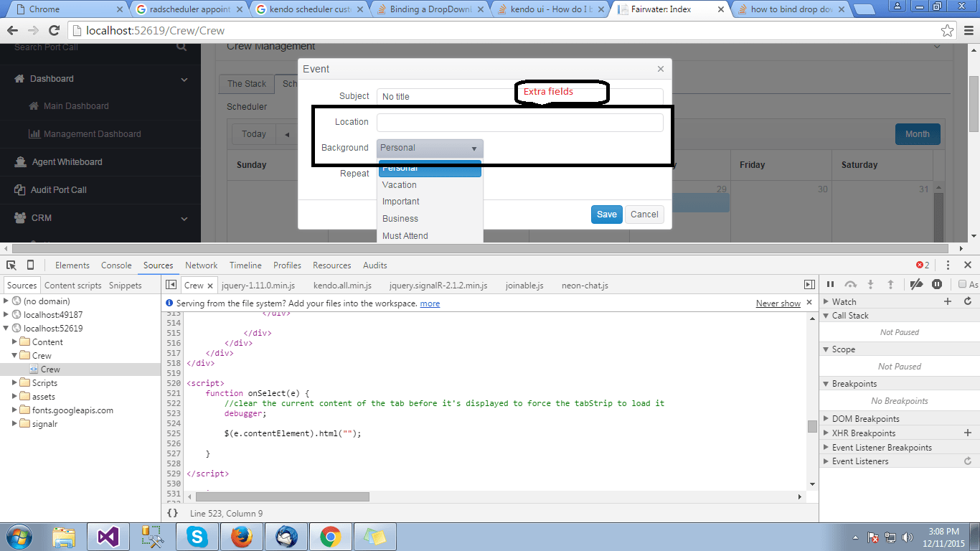Launch Visual Studio from the taskbar

(108, 536)
